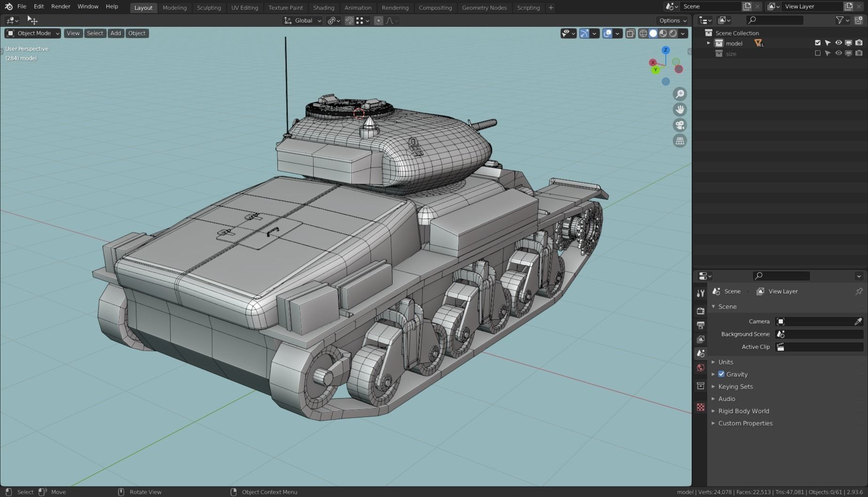Viewport: 868px width, 497px height.
Task: Open the transform pivot point dropdown
Action: 334,21
